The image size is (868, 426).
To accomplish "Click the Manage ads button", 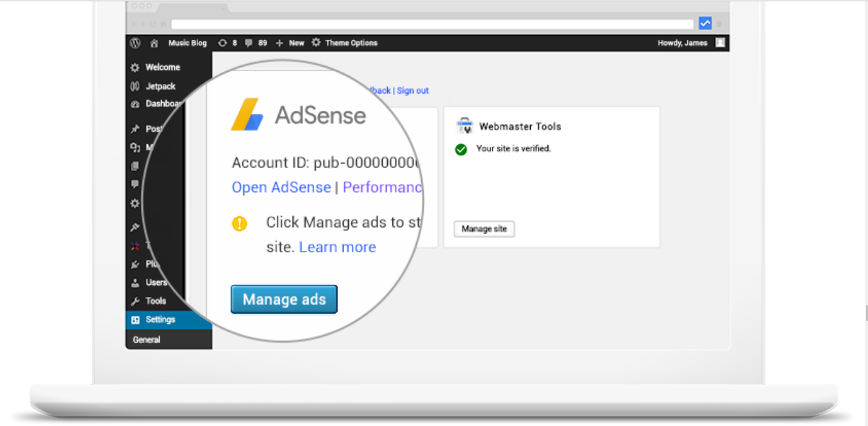I will click(284, 299).
